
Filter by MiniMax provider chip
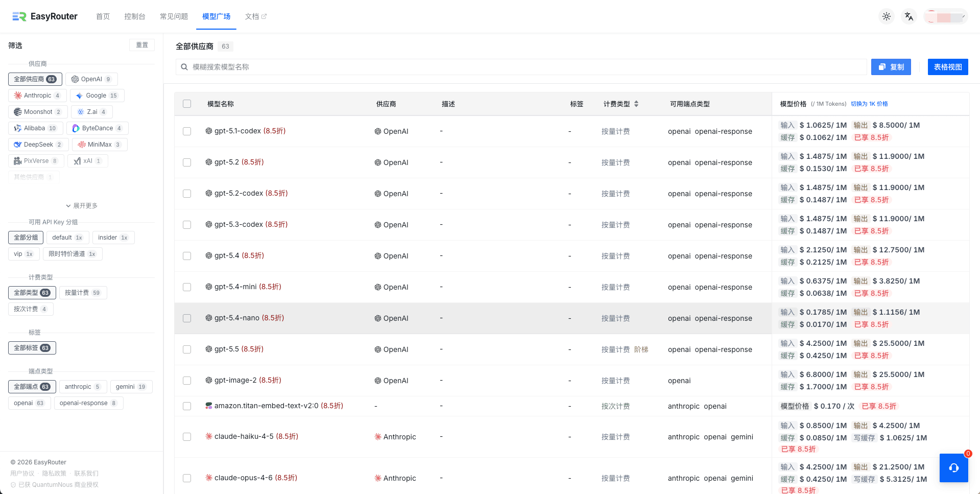(100, 145)
